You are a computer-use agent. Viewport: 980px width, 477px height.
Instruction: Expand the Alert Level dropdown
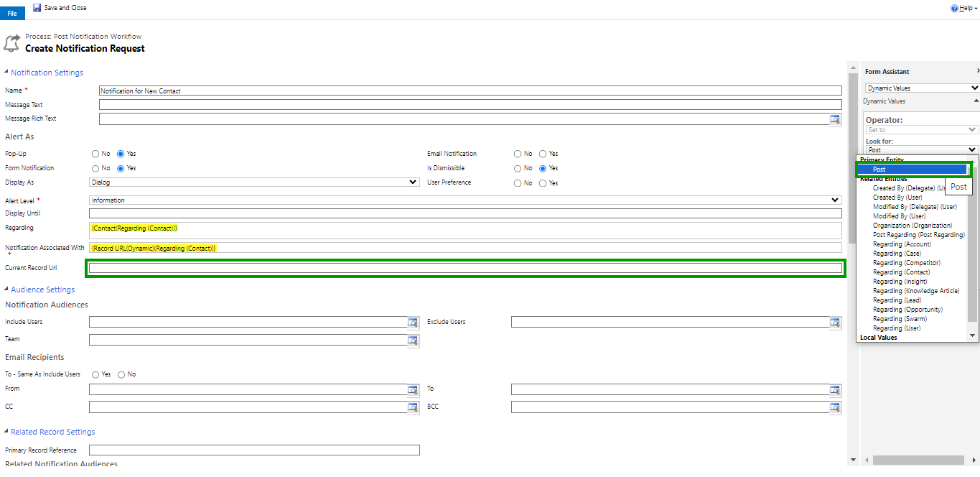(x=465, y=200)
